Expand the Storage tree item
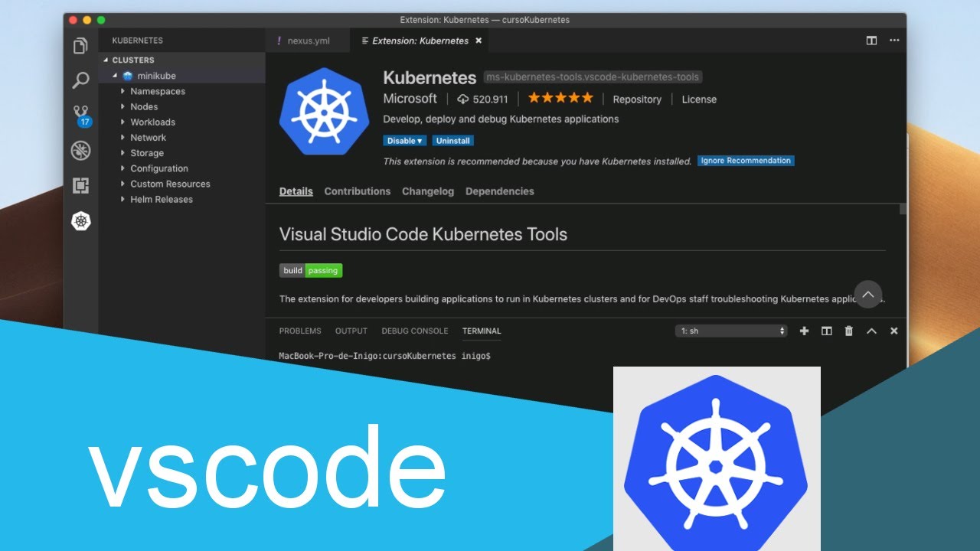This screenshot has height=551, width=980. coord(122,153)
